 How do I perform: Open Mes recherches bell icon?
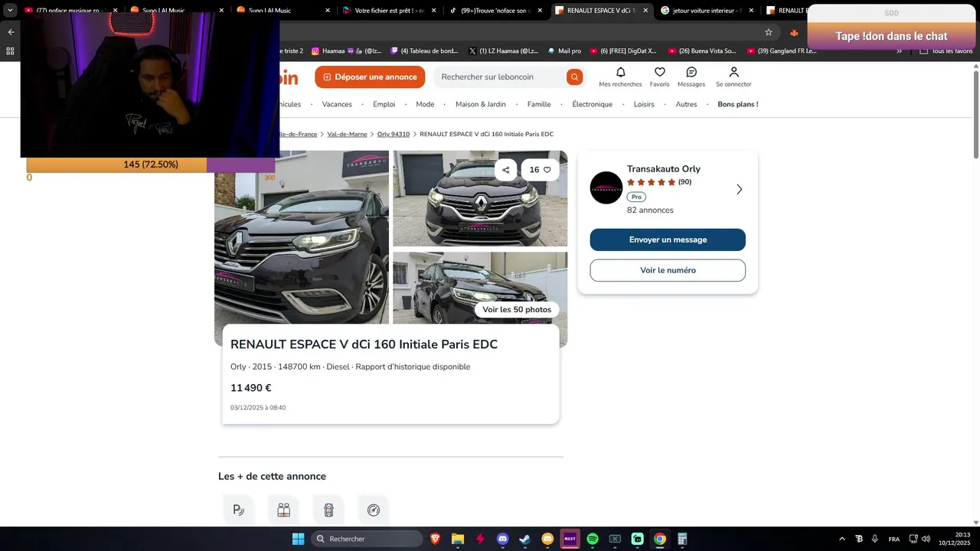621,72
